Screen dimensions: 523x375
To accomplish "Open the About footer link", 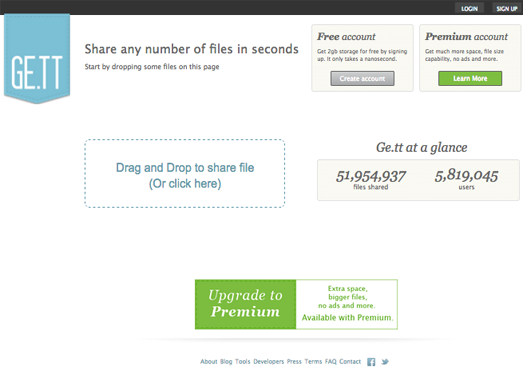I will click(x=209, y=362).
